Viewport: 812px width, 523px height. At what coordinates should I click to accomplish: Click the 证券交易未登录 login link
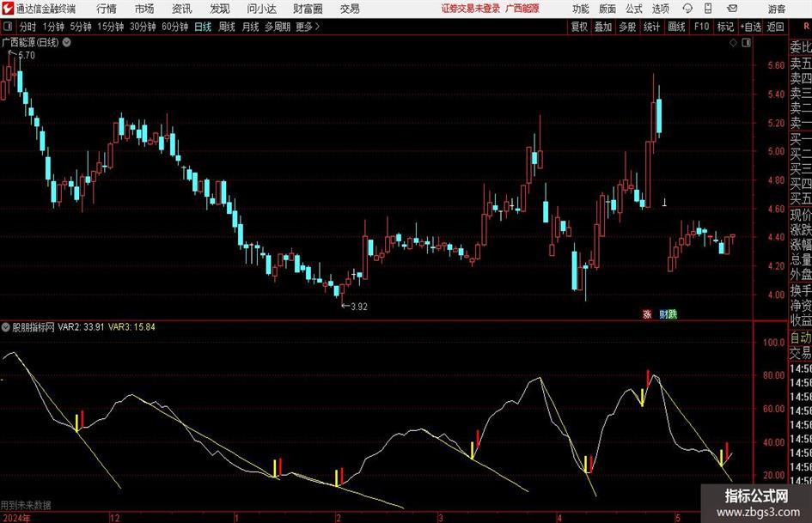point(471,9)
